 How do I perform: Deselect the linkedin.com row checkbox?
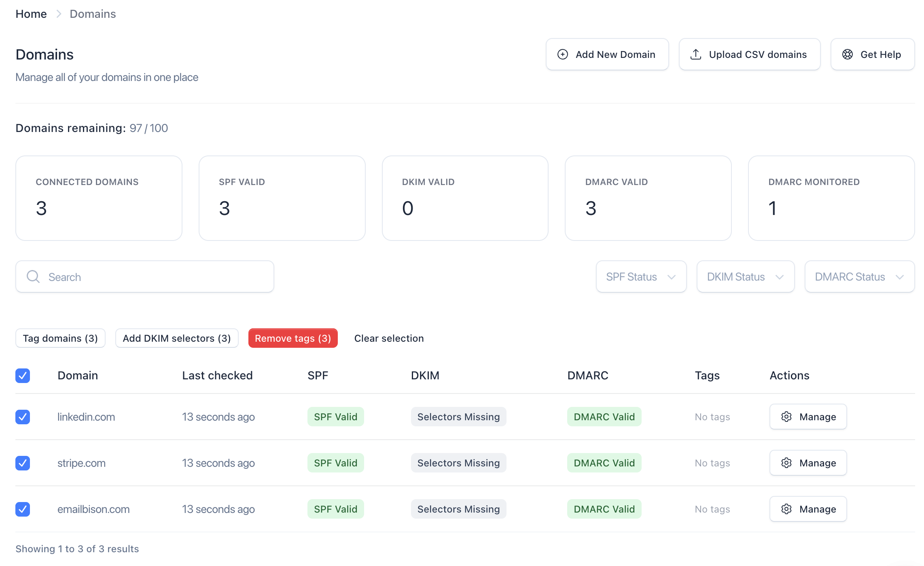(x=23, y=417)
